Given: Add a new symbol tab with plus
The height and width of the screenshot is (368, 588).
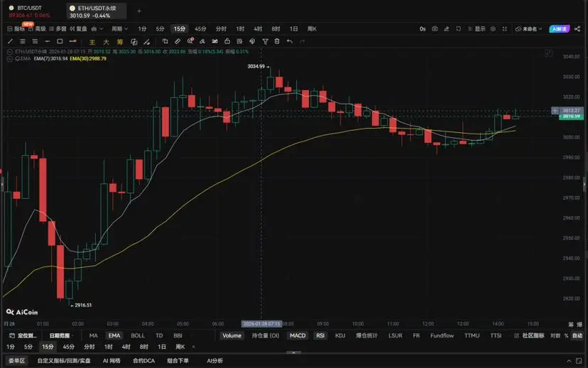Looking at the screenshot, I should coord(139,11).
